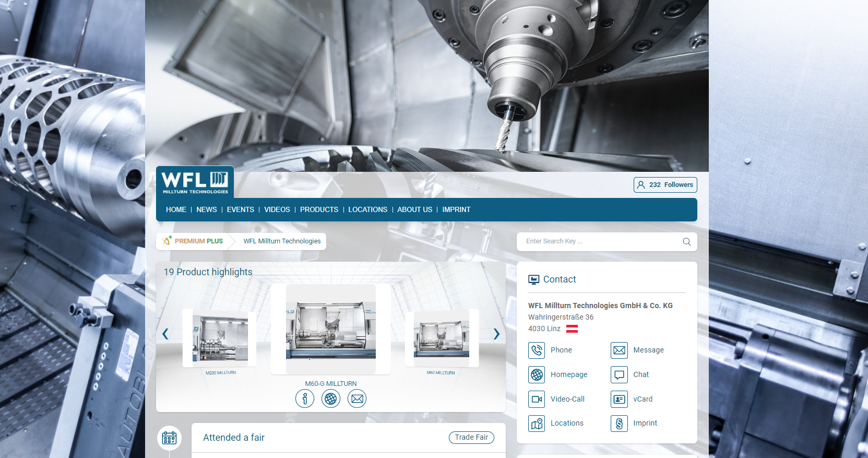868x458 pixels.
Task: Click the WFL Millturn Technologies logo
Action: (195, 182)
